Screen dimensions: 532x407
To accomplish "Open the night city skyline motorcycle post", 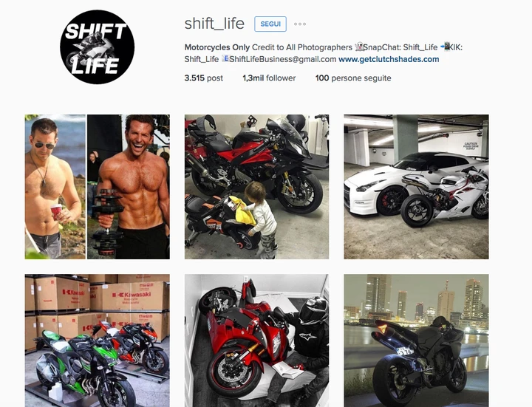I will (x=416, y=341).
